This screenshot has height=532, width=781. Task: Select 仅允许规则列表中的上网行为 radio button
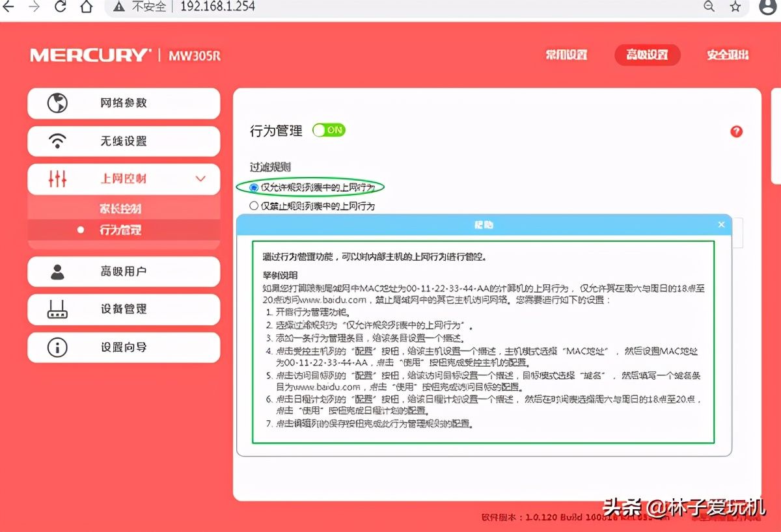click(254, 187)
